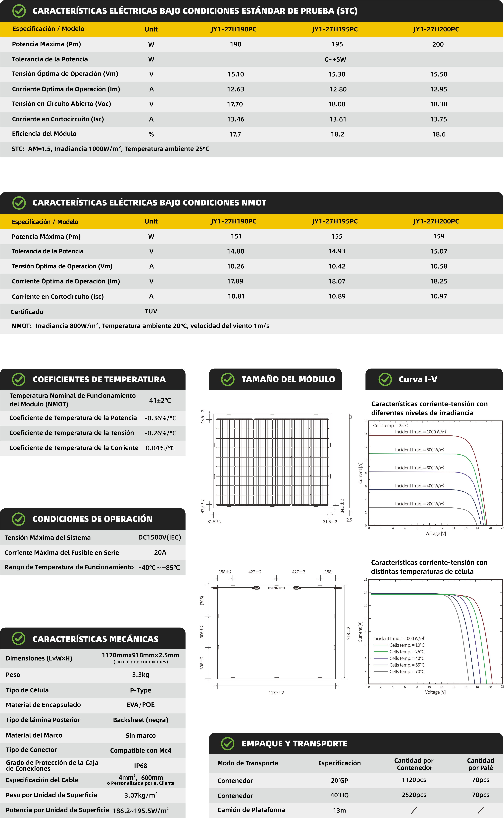The width and height of the screenshot is (504, 818).
Task: Click the checkmark icon beside Empaque y Transporte
Action: (228, 744)
